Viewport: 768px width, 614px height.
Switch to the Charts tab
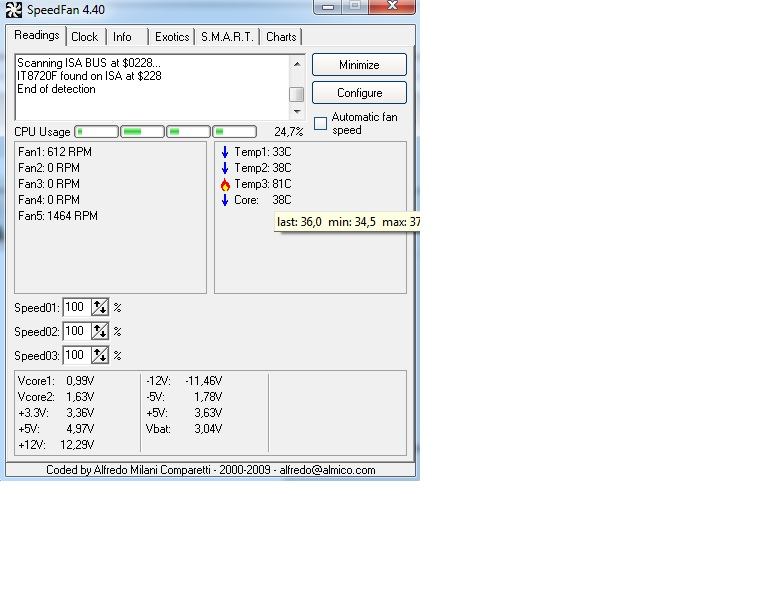(281, 37)
